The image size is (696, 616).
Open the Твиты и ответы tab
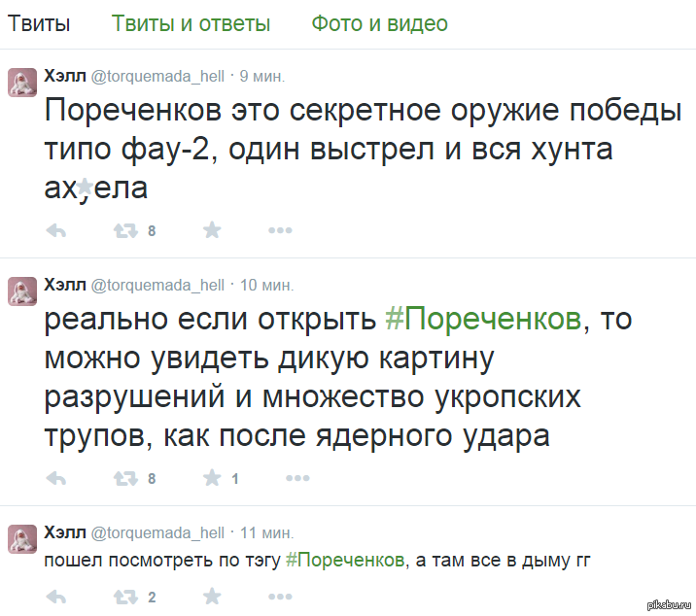pyautogui.click(x=191, y=24)
